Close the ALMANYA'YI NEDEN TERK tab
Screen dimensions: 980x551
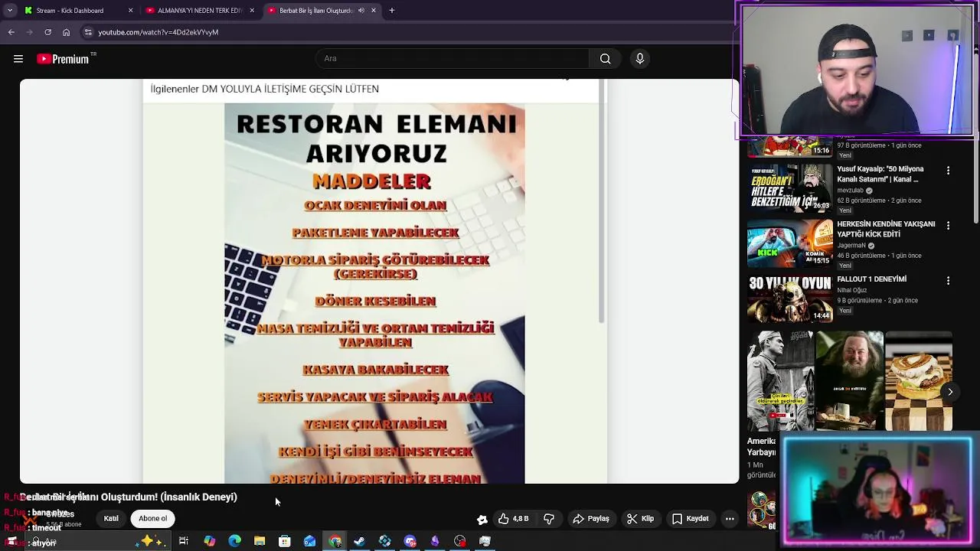coord(252,11)
